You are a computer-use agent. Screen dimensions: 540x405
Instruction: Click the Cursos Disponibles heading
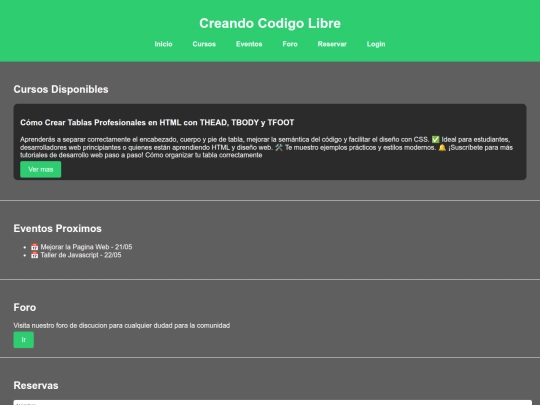pyautogui.click(x=61, y=89)
